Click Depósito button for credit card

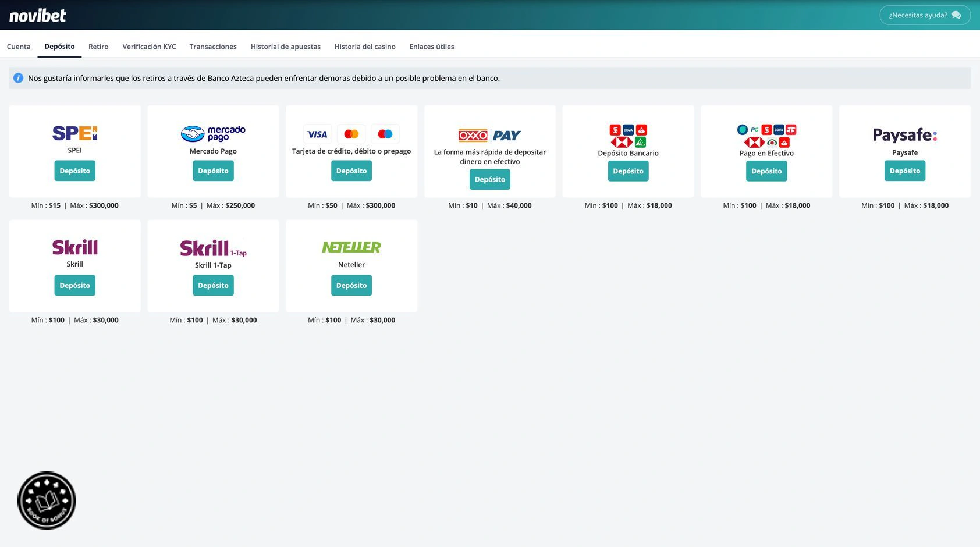pos(351,171)
